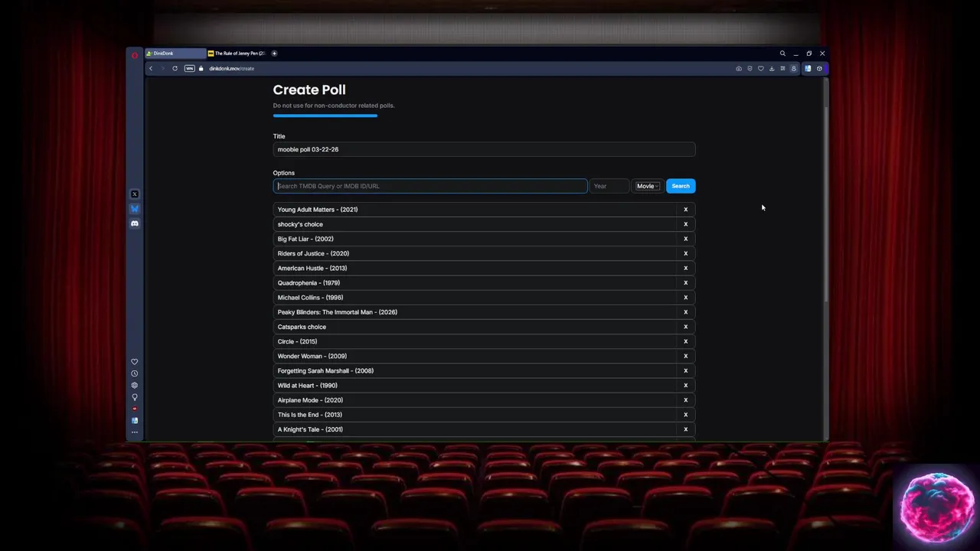
Task: Open the Opera menu logo
Action: coord(135,54)
